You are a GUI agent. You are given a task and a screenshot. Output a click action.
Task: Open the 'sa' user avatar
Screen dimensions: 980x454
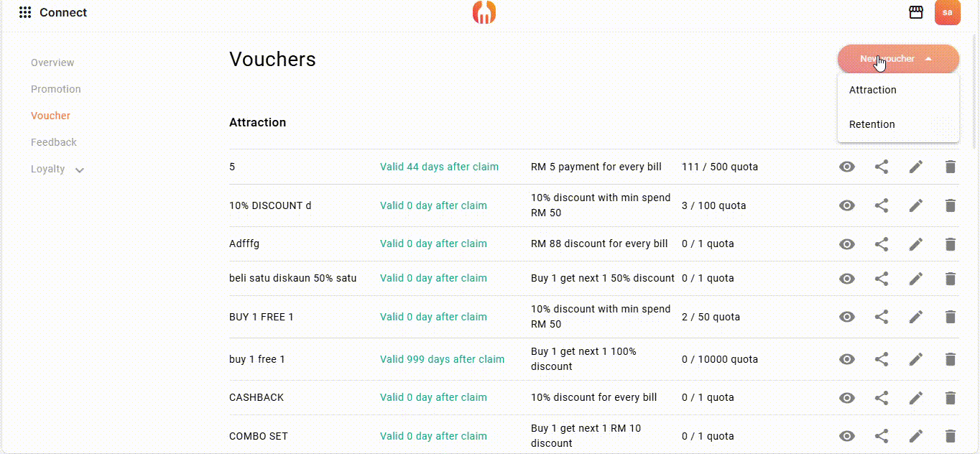click(947, 12)
